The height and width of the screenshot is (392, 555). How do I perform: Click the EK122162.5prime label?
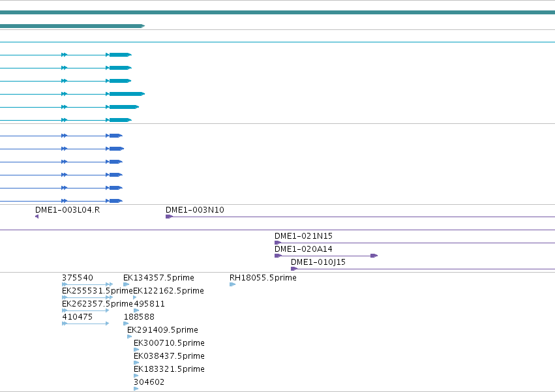coord(168,291)
